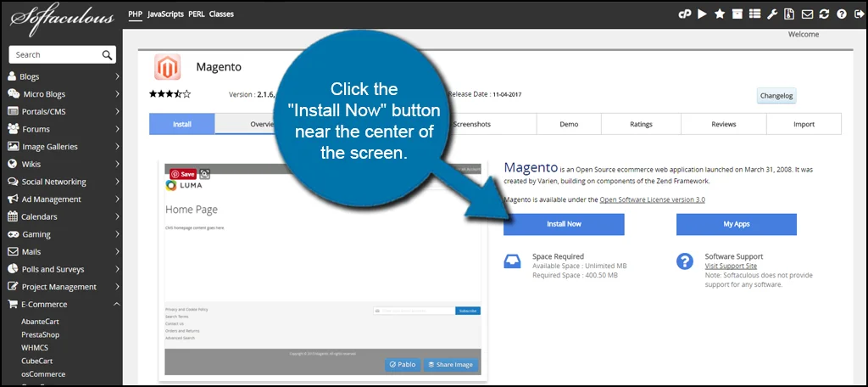This screenshot has width=868, height=387.
Task: Click the Magento logo icon
Action: [x=167, y=67]
